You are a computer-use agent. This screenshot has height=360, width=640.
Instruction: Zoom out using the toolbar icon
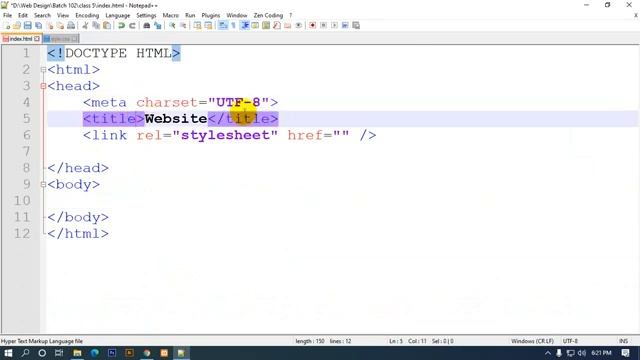click(x=183, y=25)
